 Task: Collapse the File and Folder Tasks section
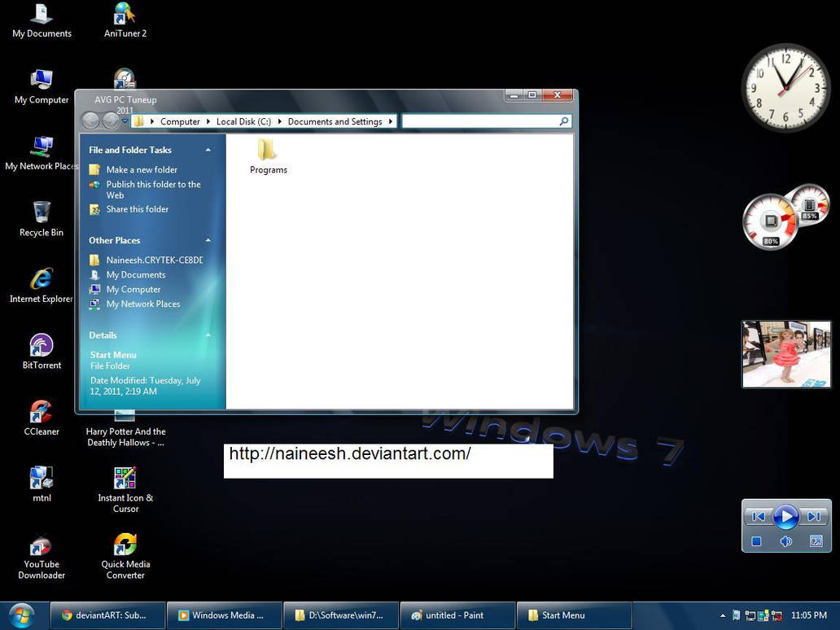pos(208,150)
